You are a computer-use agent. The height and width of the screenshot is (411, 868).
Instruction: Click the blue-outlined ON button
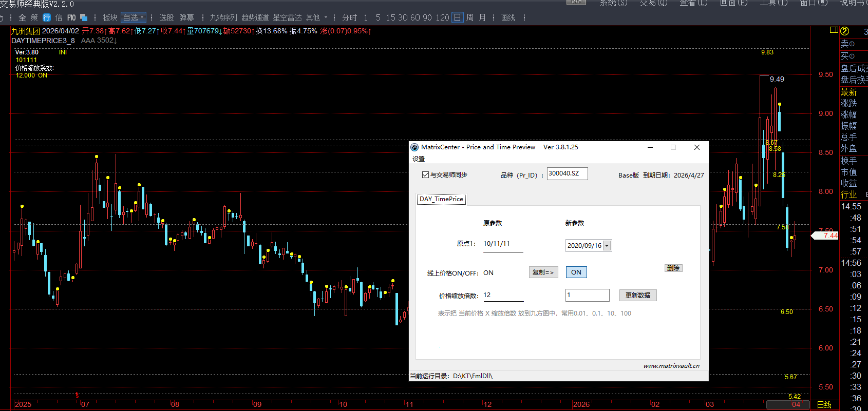point(576,272)
